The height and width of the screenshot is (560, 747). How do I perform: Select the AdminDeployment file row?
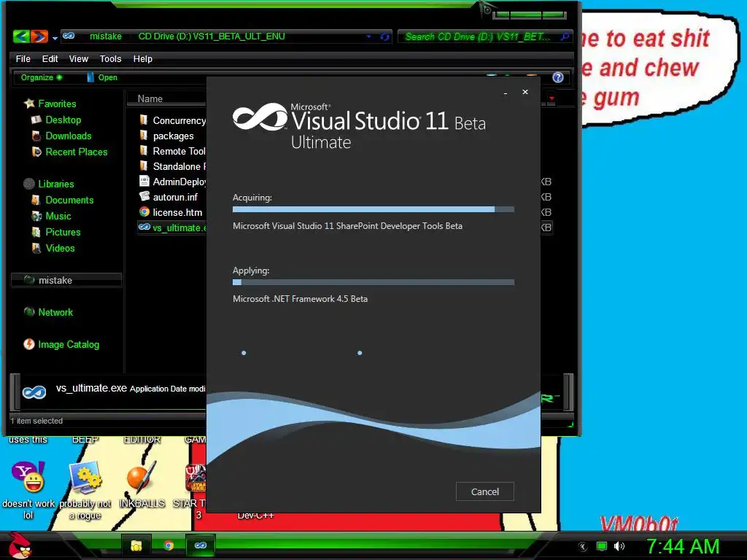point(172,182)
